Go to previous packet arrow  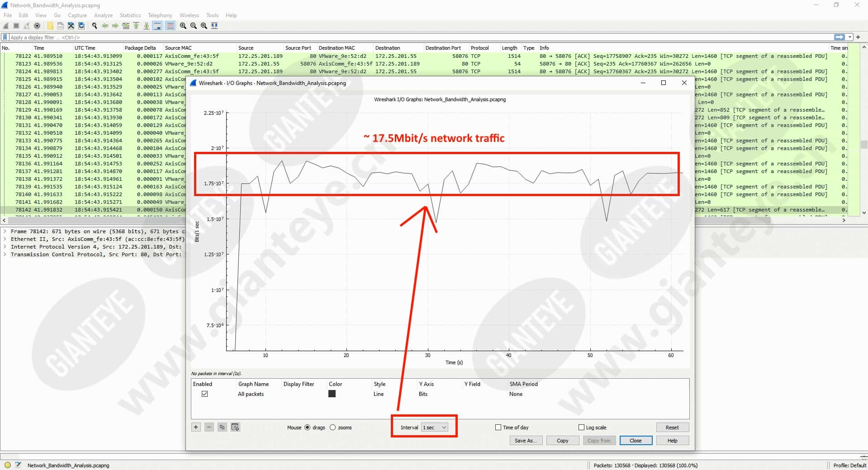click(x=105, y=26)
